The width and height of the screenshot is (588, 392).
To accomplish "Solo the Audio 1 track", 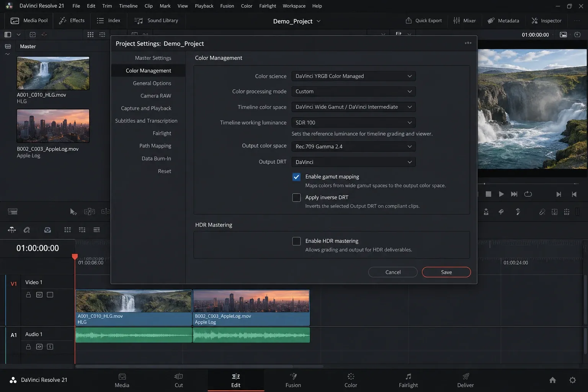I will [x=50, y=347].
